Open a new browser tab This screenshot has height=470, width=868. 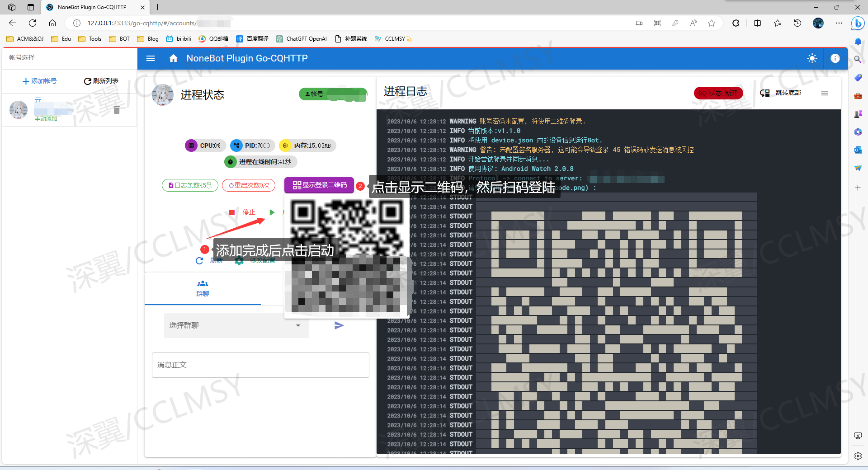(157, 7)
